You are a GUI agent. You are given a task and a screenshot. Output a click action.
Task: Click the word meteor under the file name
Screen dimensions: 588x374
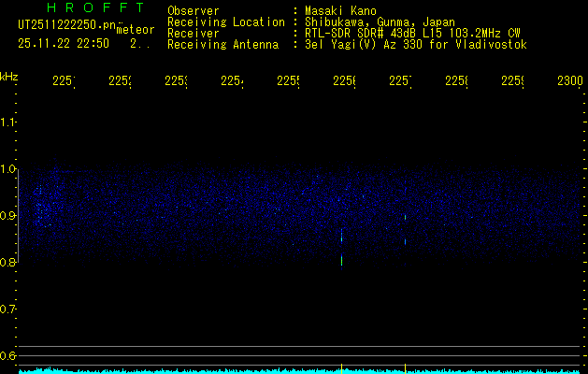136,30
